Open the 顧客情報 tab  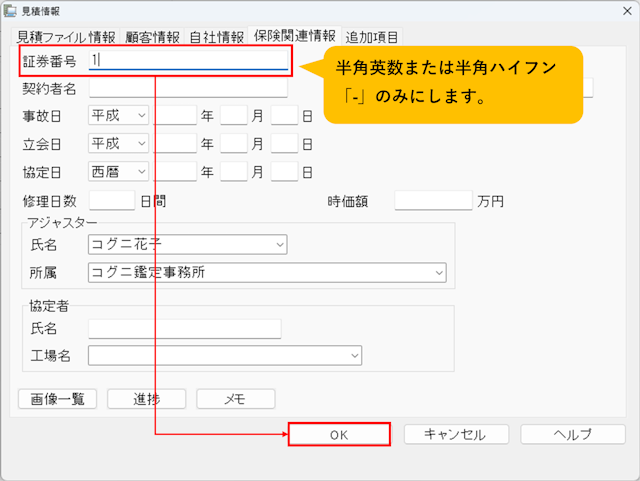153,37
